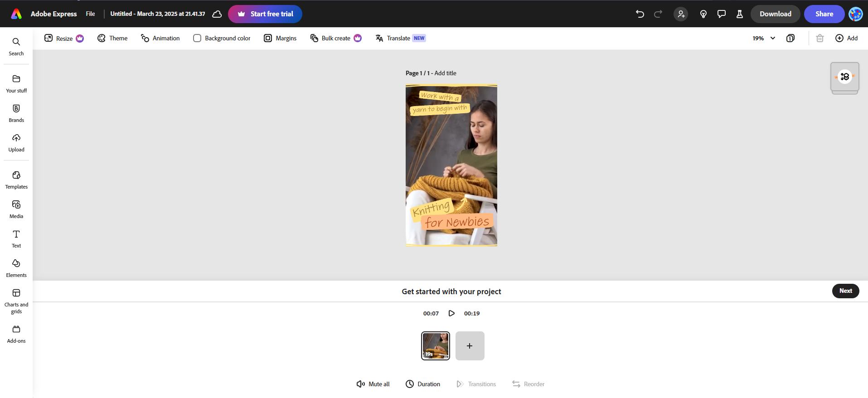Open Background color picker

pos(222,38)
